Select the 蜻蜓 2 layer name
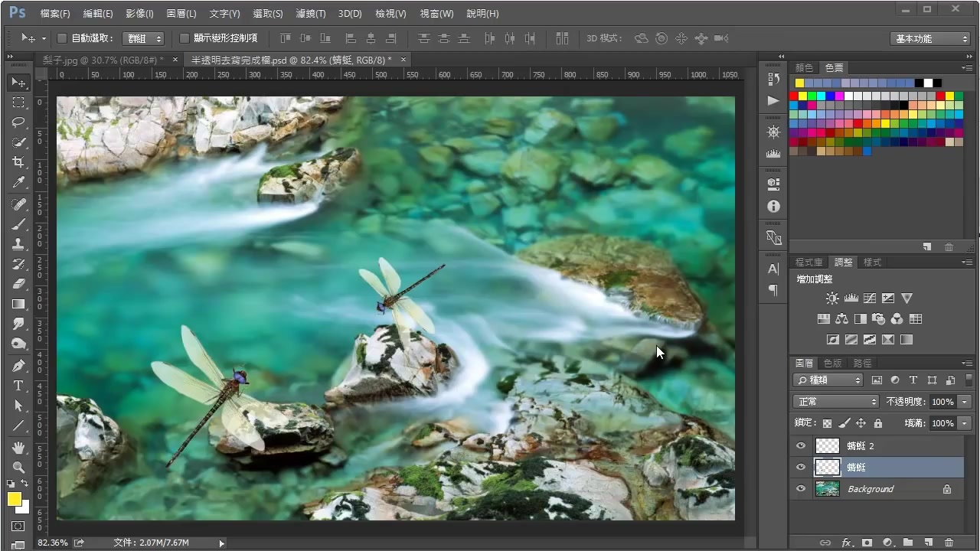Screen dimensions: 980x551 click(x=861, y=445)
